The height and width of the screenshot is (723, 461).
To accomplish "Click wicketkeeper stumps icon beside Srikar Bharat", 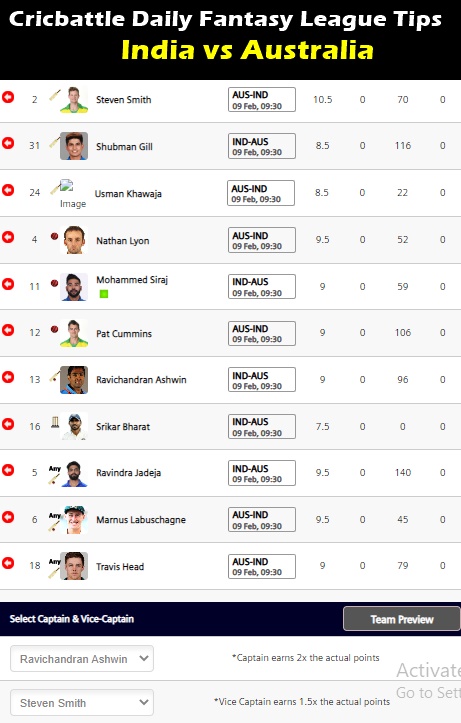I will (55, 422).
